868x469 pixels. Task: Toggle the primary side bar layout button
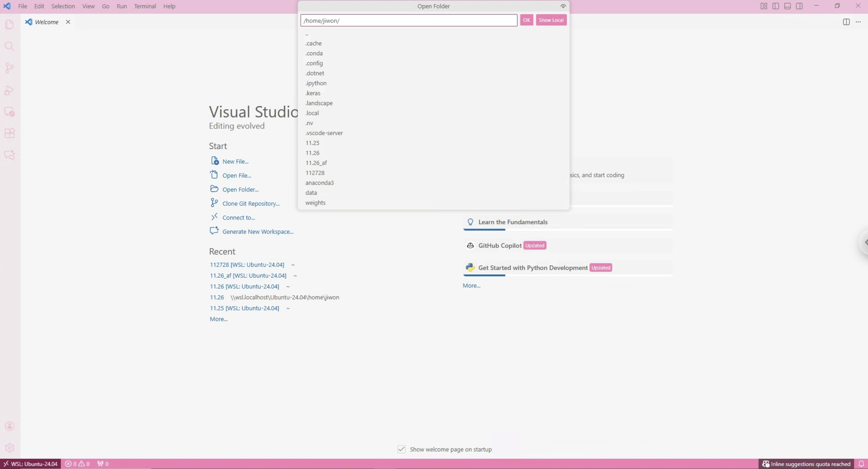point(775,6)
